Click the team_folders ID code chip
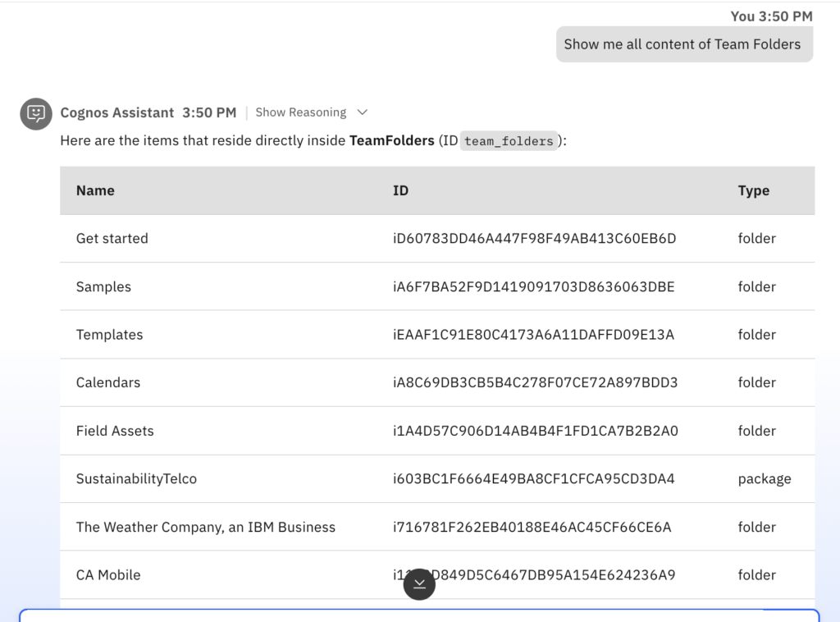 tap(509, 141)
